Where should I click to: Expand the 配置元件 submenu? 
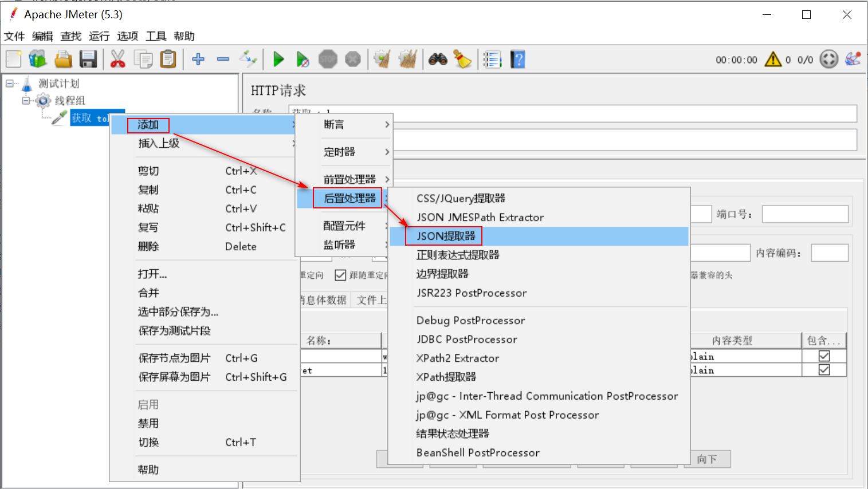345,226
